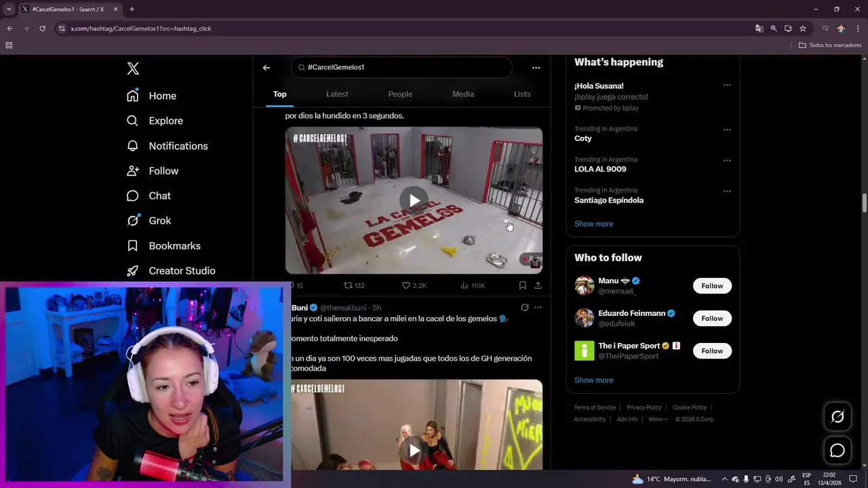This screenshot has width=868, height=488.
Task: Open Ads info footer link
Action: coord(627,419)
